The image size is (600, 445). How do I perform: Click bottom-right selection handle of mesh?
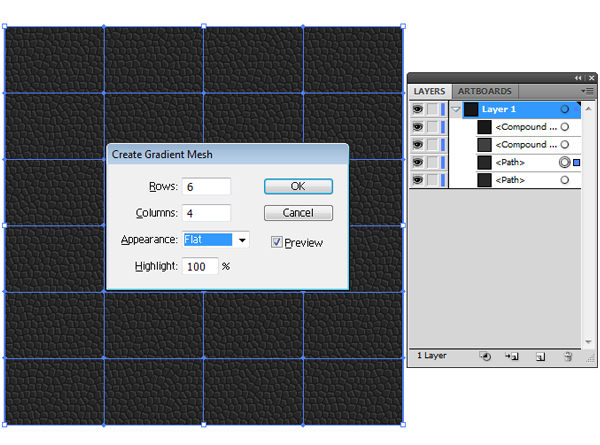click(x=403, y=424)
